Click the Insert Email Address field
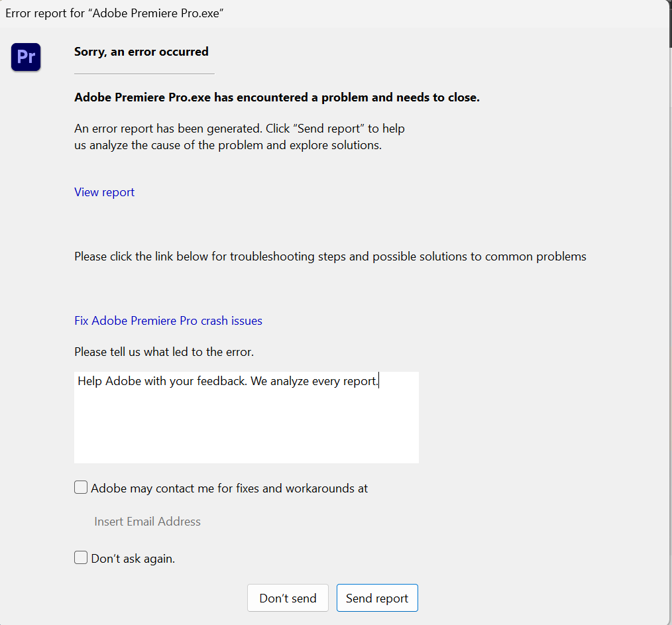Screen dimensions: 672x625 tap(147, 522)
